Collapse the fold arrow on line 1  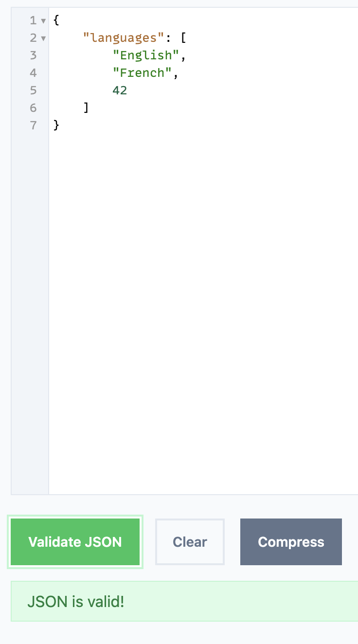pos(43,21)
